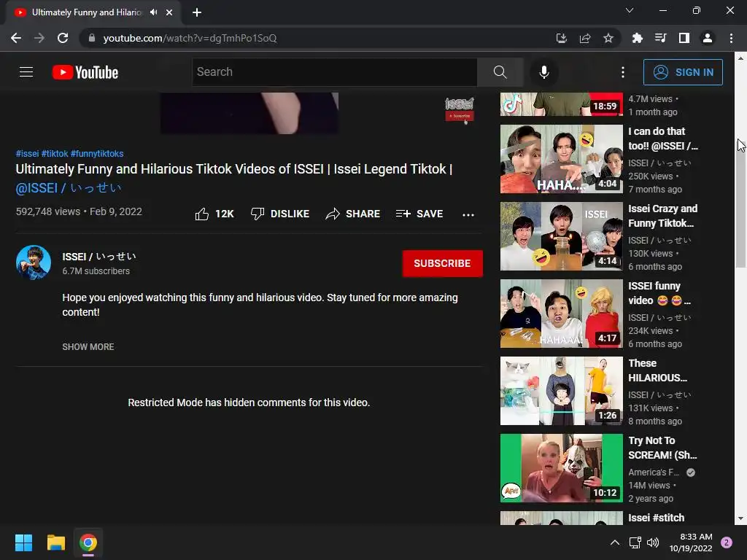Open 'These HILARIOUS' video thumbnail
The height and width of the screenshot is (560, 747).
point(561,391)
